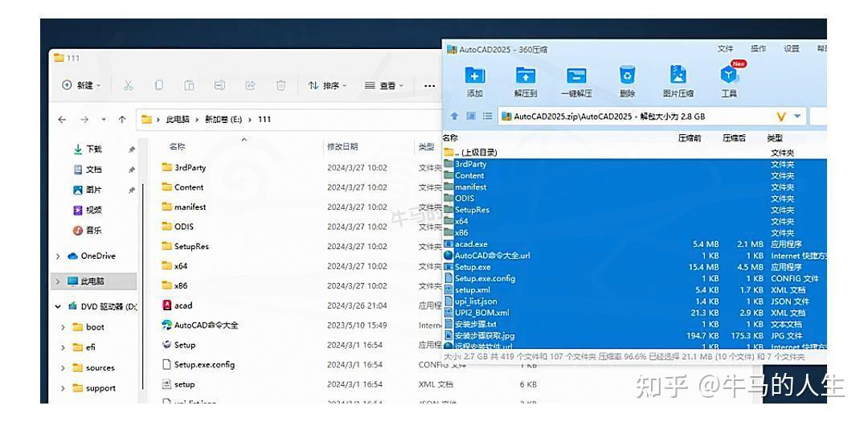This screenshot has height=422, width=868.
Task: Open the 工具 icon with New badge
Action: click(728, 75)
